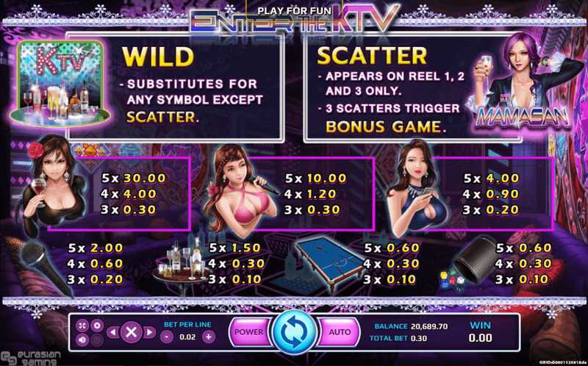
Task: Click the Eurasian Gaming logo
Action: (x=31, y=358)
